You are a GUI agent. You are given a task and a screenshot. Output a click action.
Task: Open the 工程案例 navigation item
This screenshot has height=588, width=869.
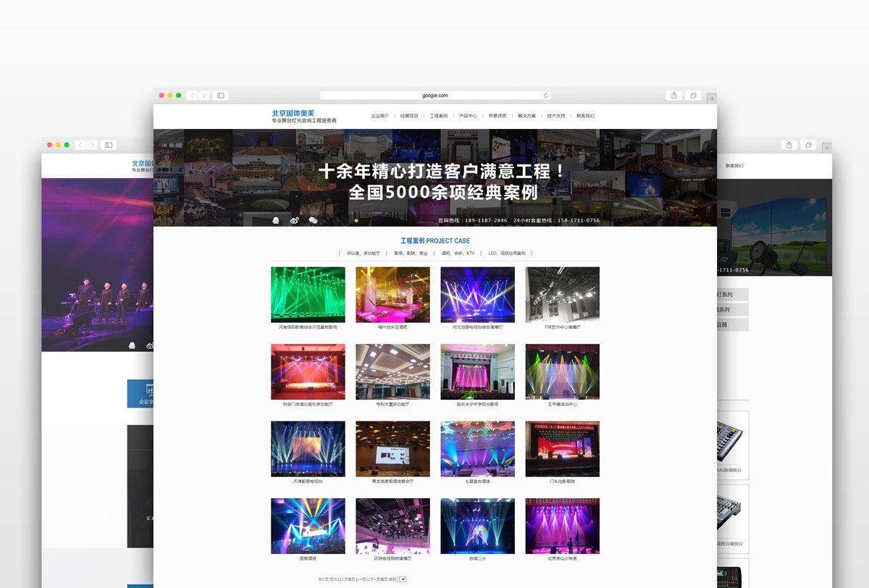[439, 116]
